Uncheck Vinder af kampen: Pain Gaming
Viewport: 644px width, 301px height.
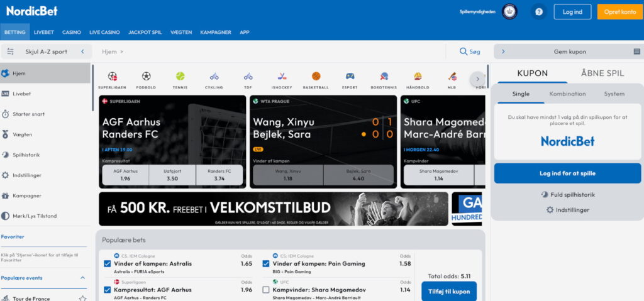coord(266,264)
